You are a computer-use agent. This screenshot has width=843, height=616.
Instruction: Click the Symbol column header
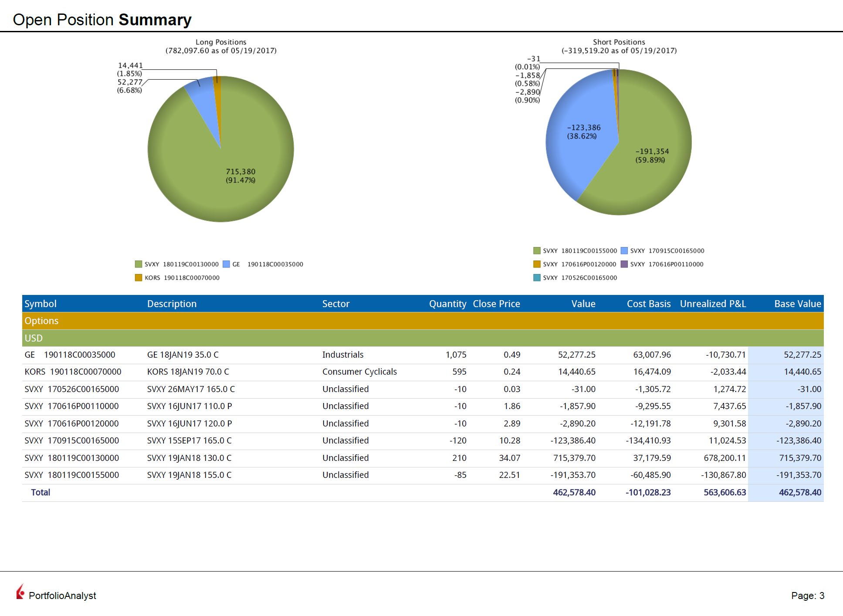pos(41,304)
